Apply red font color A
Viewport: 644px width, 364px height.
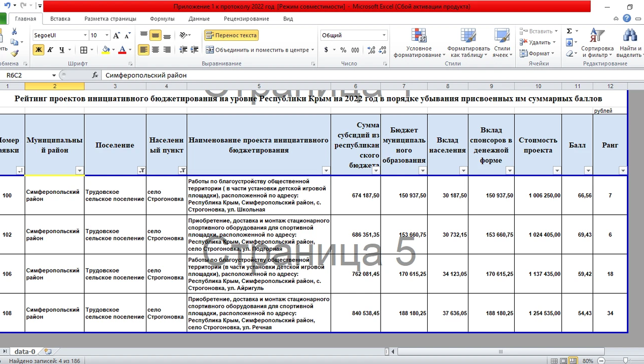122,50
